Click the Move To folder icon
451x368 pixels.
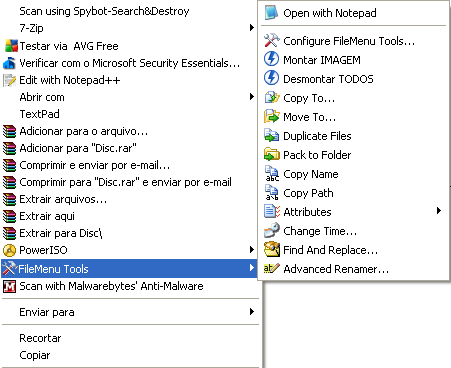pos(272,117)
